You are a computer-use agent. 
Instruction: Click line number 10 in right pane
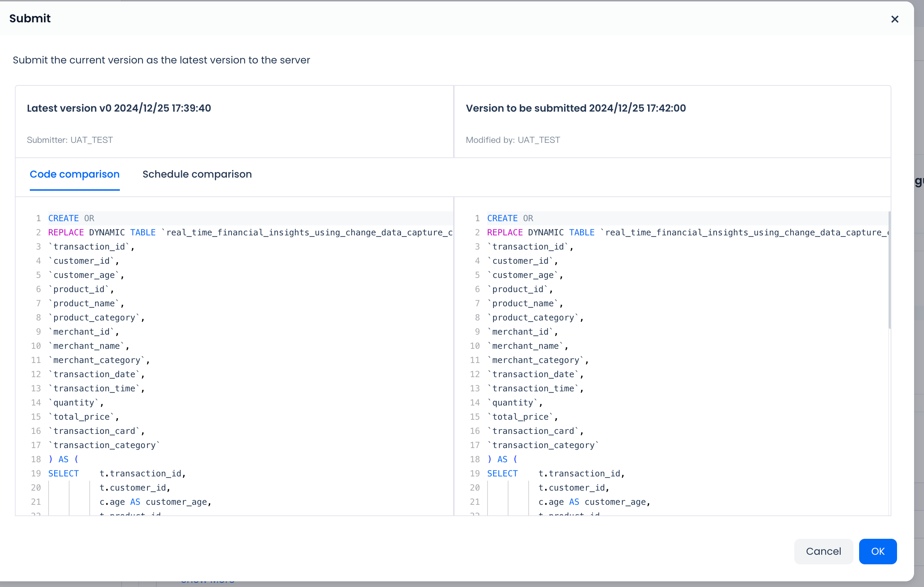475,346
